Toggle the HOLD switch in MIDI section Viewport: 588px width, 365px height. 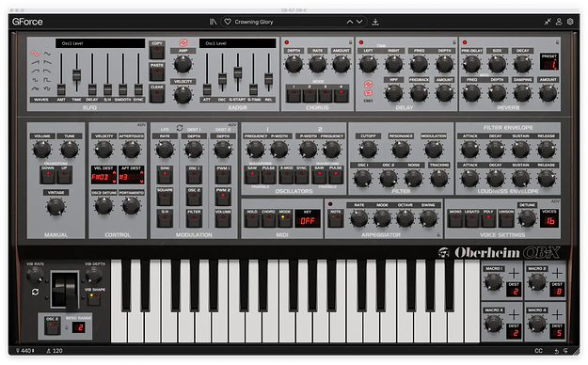click(x=252, y=218)
